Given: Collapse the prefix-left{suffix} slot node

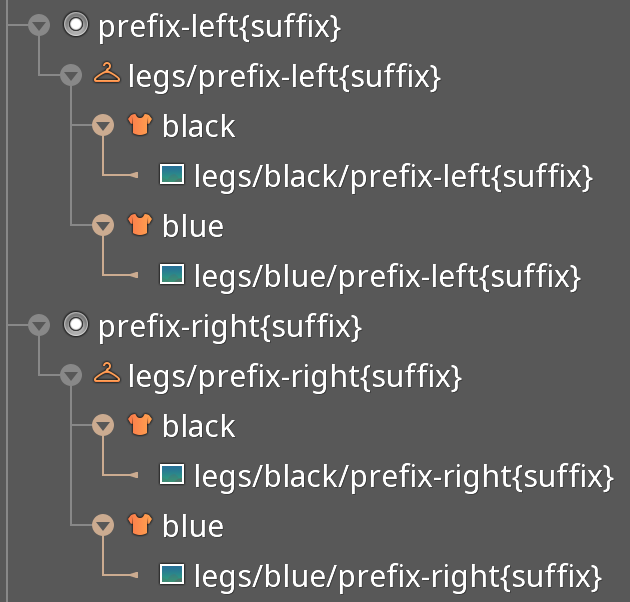Looking at the screenshot, I should pyautogui.click(x=39, y=25).
